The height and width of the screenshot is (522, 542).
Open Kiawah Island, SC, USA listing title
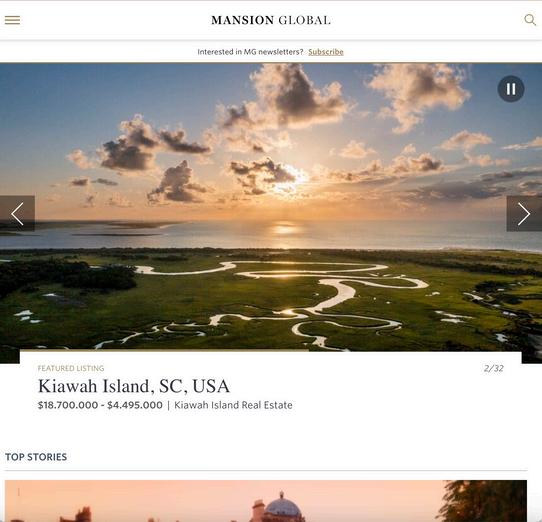click(134, 386)
